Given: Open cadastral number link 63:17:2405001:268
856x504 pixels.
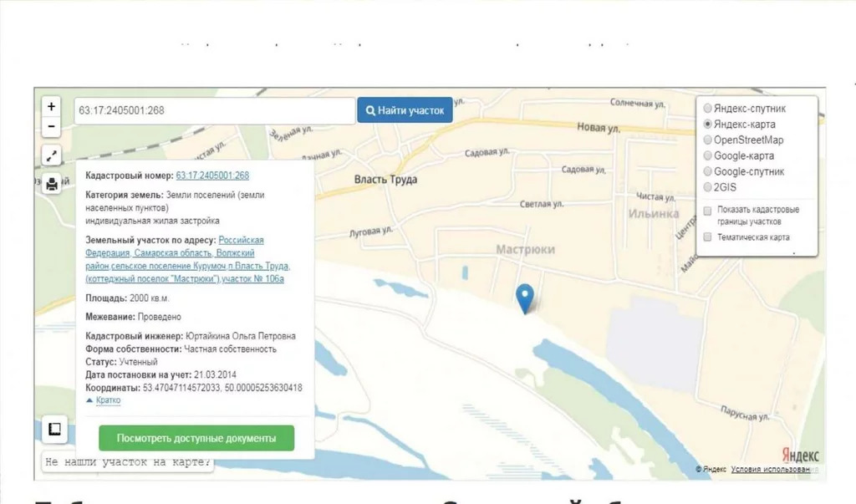Looking at the screenshot, I should (212, 176).
